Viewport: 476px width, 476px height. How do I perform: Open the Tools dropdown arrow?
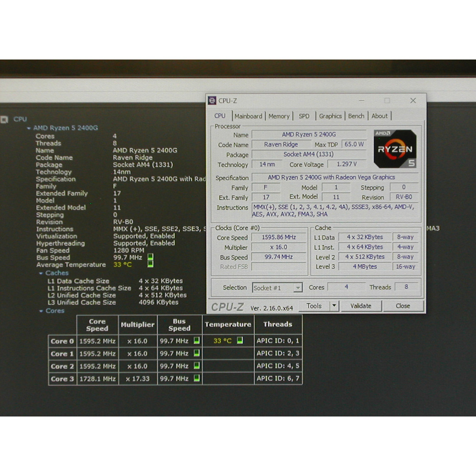pyautogui.click(x=335, y=305)
